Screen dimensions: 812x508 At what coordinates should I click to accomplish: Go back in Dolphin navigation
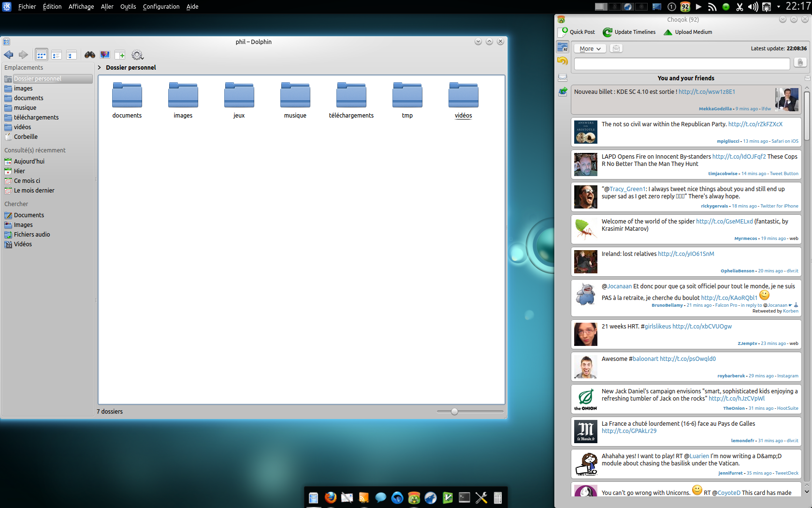click(9, 55)
